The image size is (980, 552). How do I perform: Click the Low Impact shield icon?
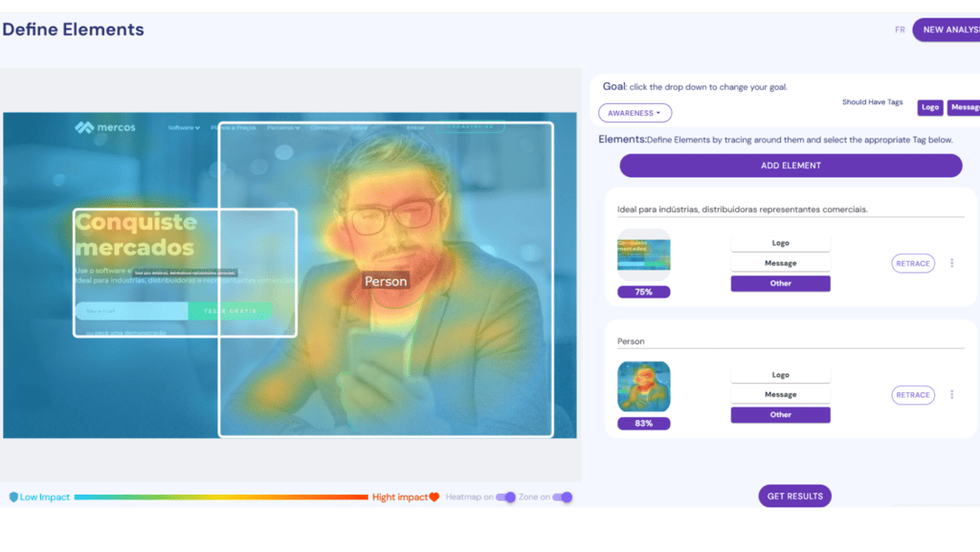tap(13, 497)
